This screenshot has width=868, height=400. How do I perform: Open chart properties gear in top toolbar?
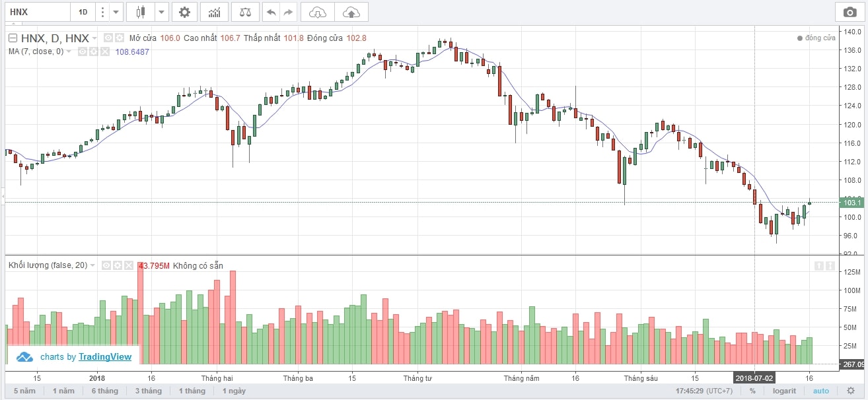click(184, 12)
